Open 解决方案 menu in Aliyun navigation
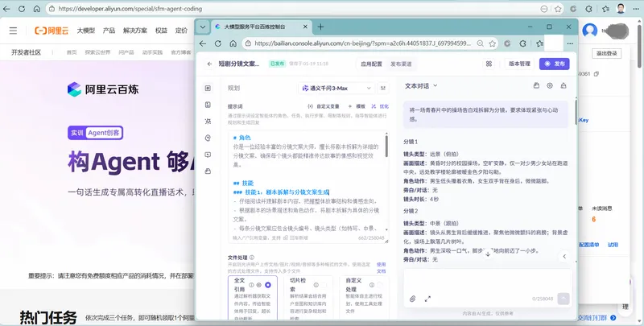Viewport: 644px width, 326px height. [135, 31]
